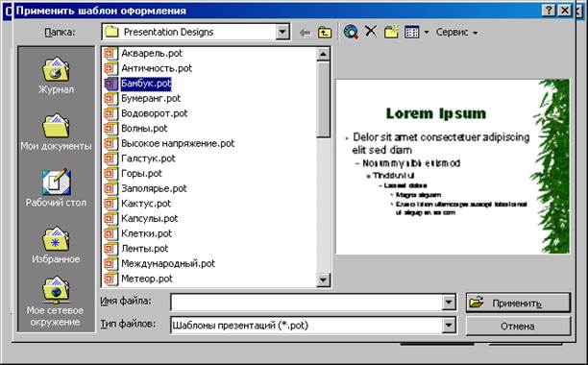Click the Отмена button
The image size is (588, 365).
[x=518, y=326]
